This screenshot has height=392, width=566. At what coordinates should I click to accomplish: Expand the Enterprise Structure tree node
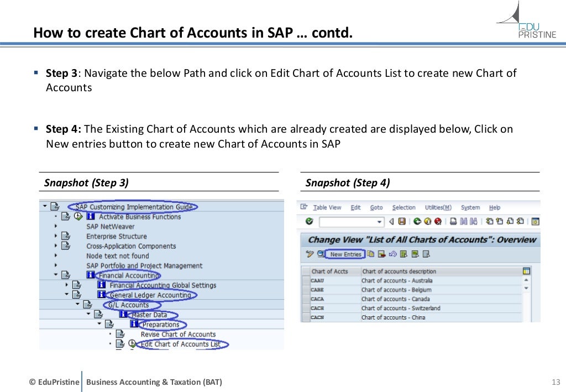pyautogui.click(x=56, y=237)
